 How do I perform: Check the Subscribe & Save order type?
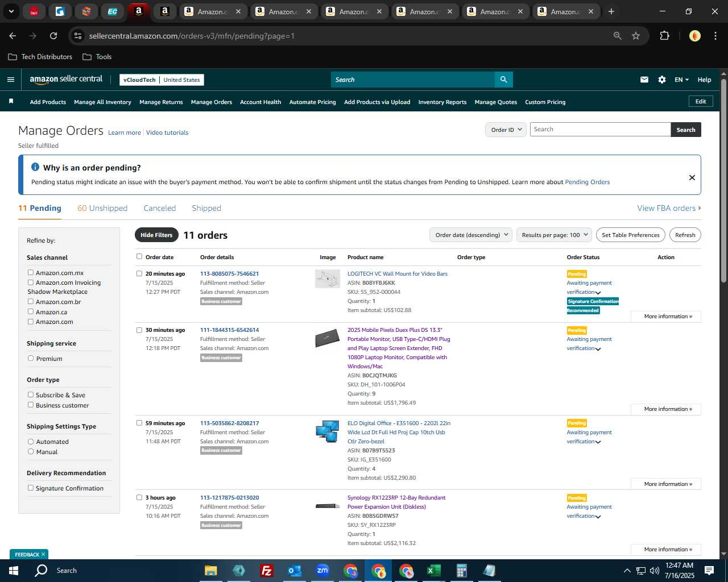point(31,394)
